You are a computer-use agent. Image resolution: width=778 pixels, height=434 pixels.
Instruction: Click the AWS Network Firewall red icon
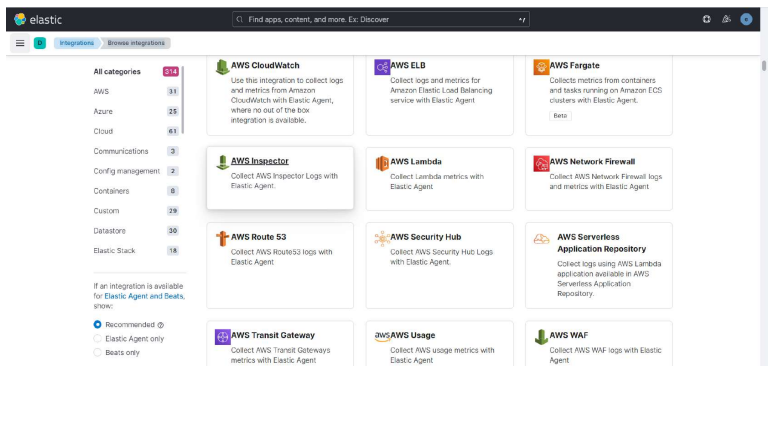coord(541,163)
